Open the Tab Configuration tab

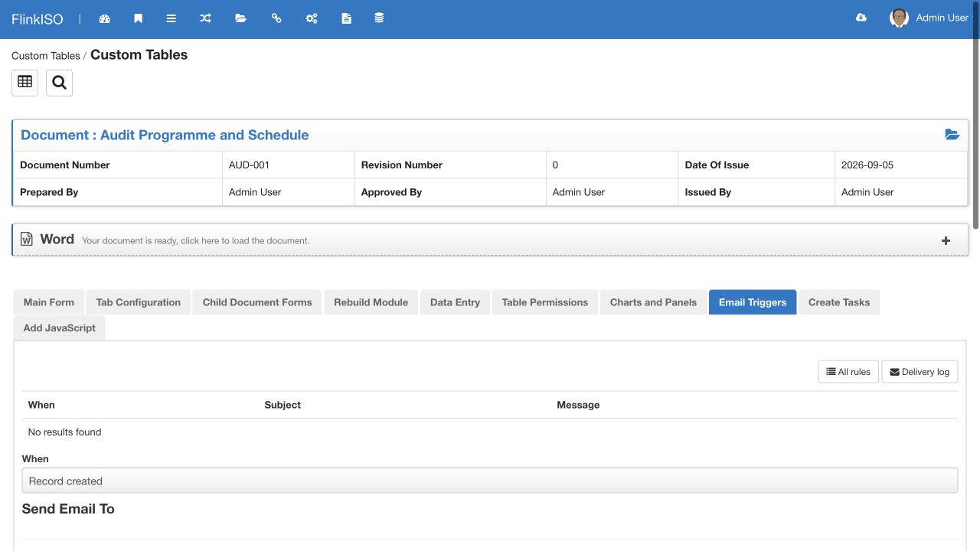pyautogui.click(x=139, y=302)
